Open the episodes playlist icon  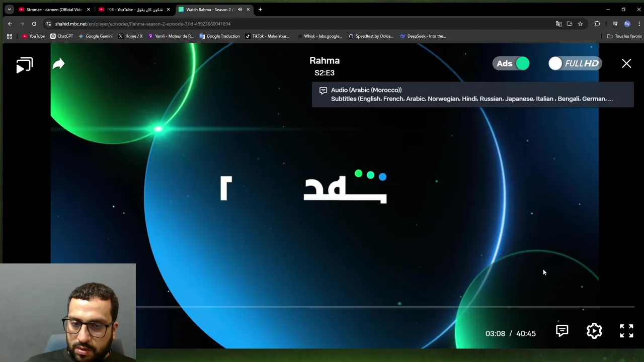click(x=24, y=65)
